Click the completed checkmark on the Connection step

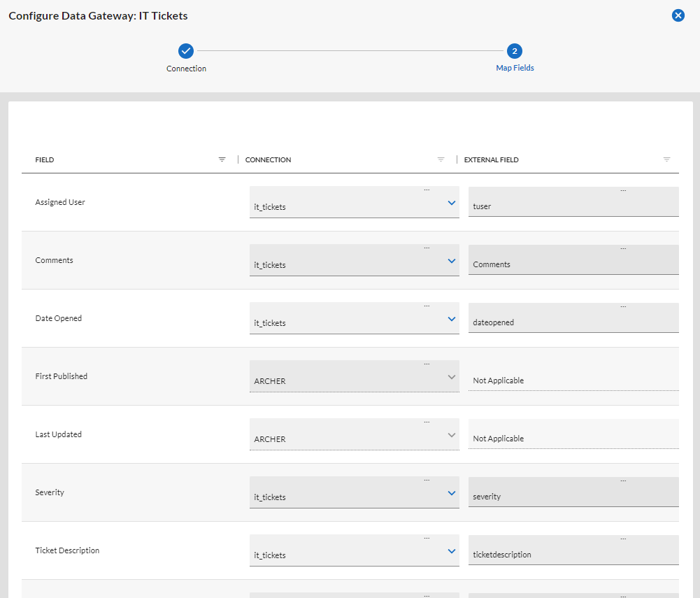pos(186,50)
